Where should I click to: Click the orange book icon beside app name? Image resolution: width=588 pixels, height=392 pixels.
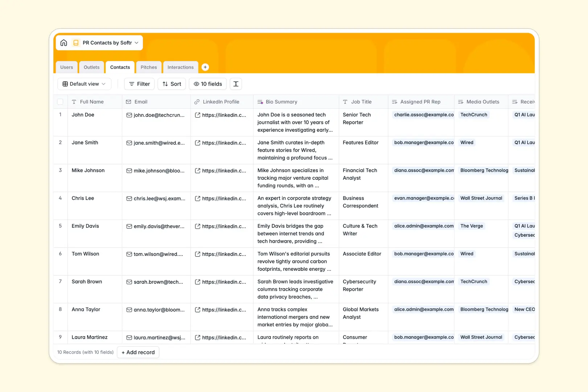(x=76, y=42)
